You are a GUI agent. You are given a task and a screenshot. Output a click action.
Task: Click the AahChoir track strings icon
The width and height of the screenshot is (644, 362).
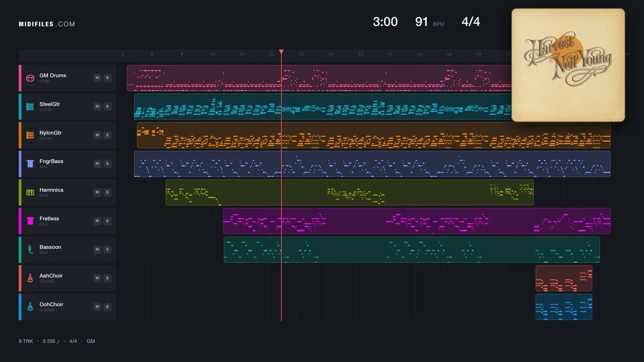[x=30, y=278]
